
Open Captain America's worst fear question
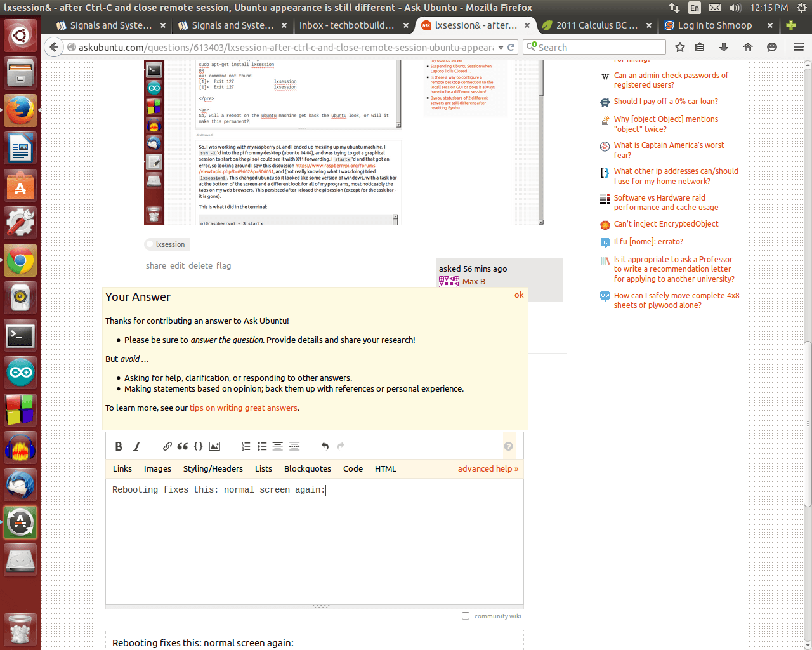tap(669, 150)
